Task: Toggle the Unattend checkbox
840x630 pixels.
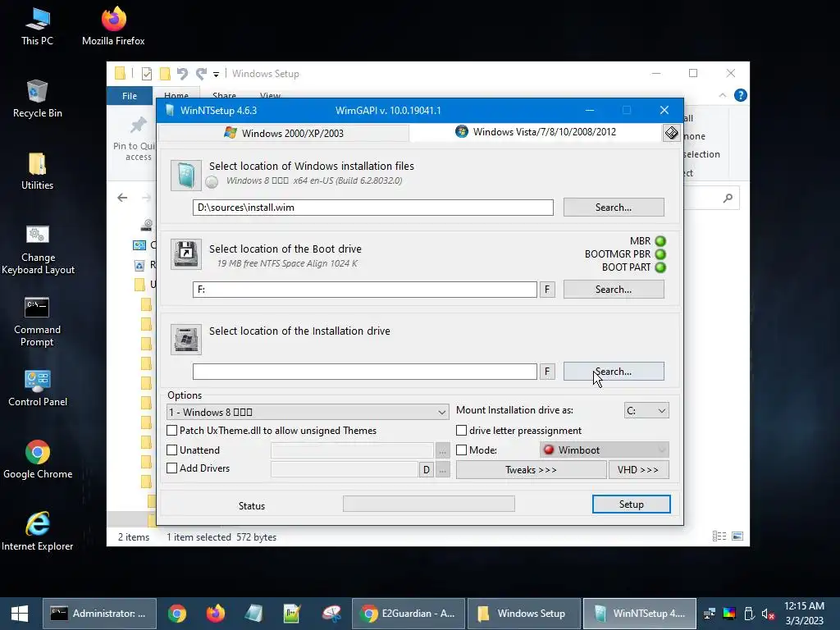Action: 172,450
